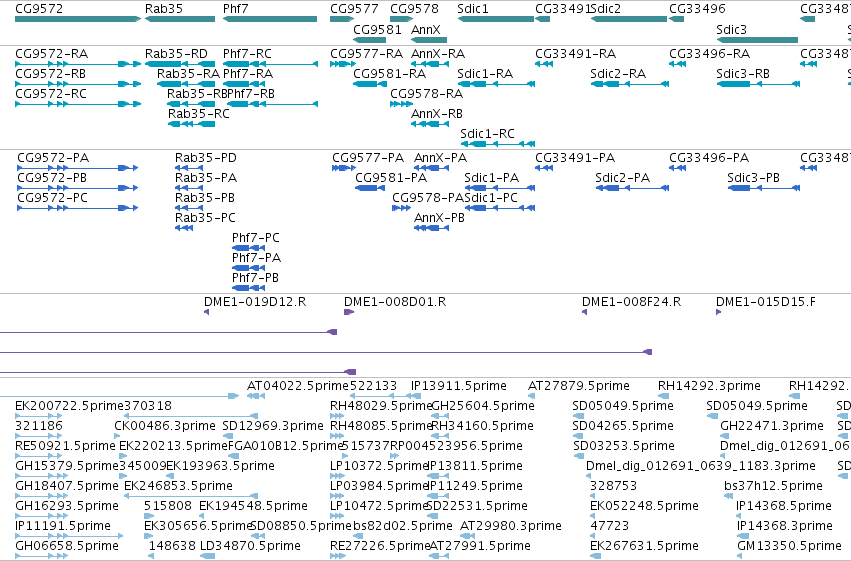Select EST IP13911.5prime
Screen dimensions: 851x561
(415, 396)
